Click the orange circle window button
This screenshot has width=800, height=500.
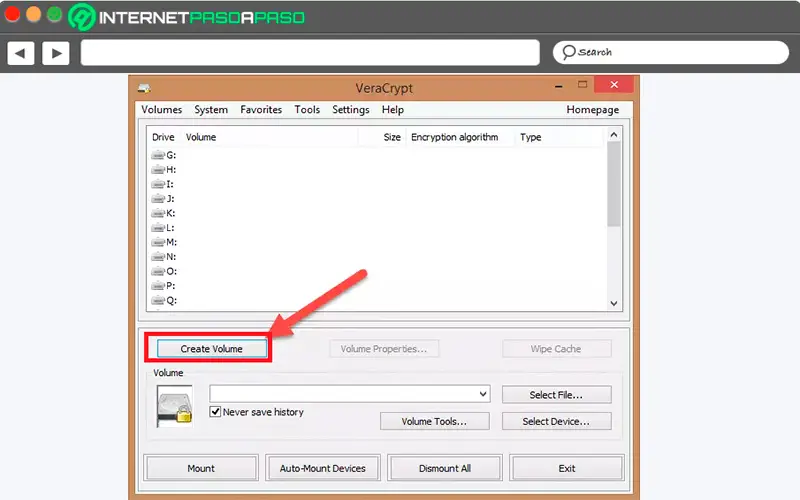point(33,14)
